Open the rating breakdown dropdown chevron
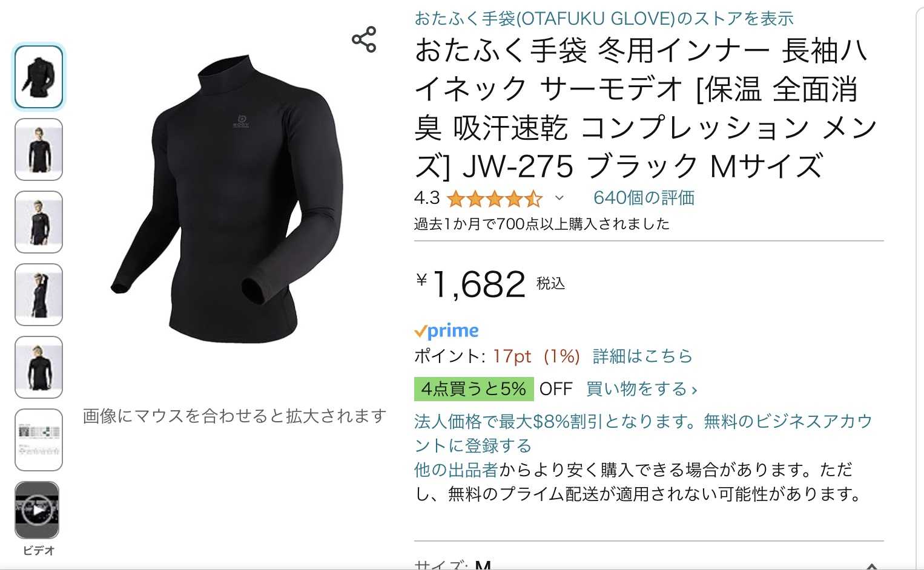The image size is (924, 570). (x=559, y=198)
